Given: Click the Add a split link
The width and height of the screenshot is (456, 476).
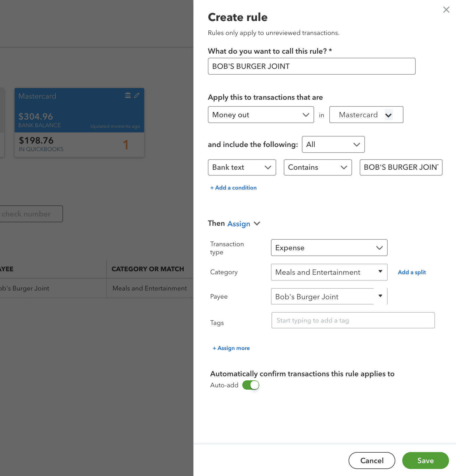Looking at the screenshot, I should [x=412, y=272].
